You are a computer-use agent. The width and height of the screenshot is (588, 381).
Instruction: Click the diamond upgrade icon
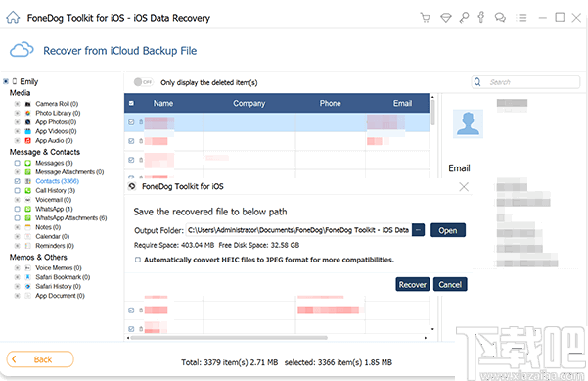coord(445,18)
